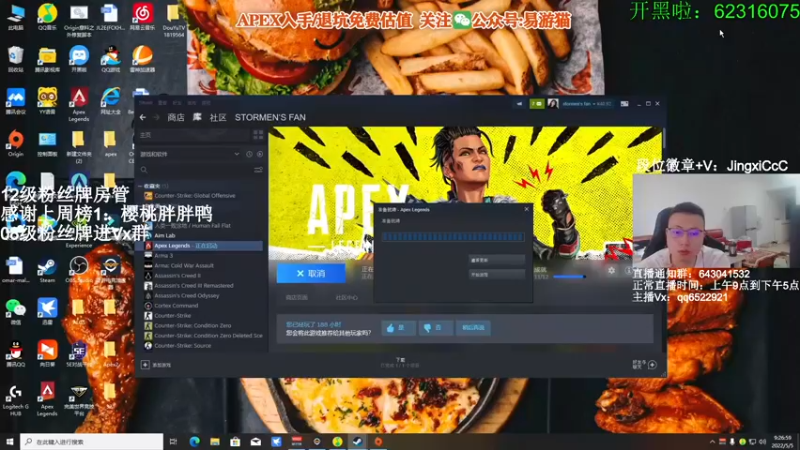Click the 主页 home row in library sidebar
This screenshot has height=450, width=800.
tap(194, 135)
